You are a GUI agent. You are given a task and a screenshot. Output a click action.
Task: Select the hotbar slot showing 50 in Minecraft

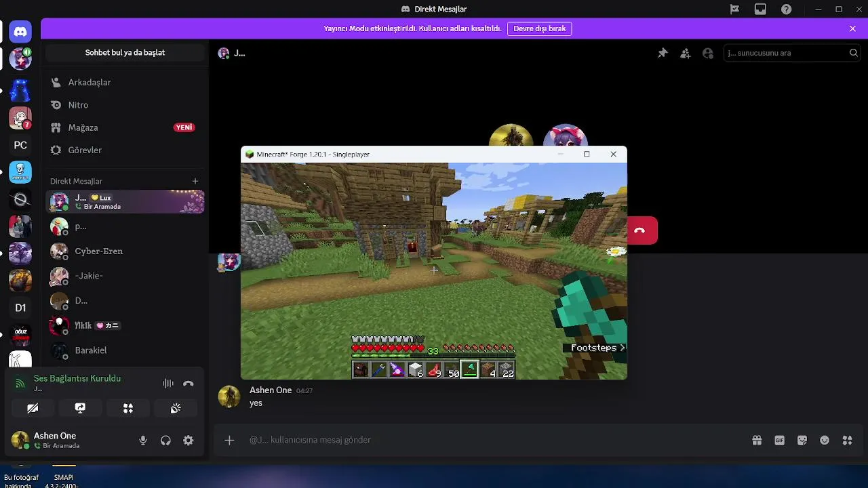click(452, 369)
